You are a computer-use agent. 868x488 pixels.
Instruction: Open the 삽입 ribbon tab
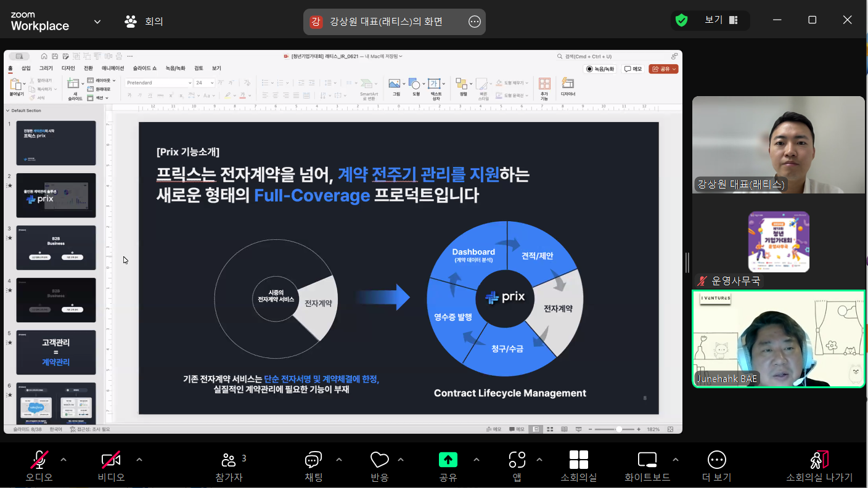tap(26, 68)
